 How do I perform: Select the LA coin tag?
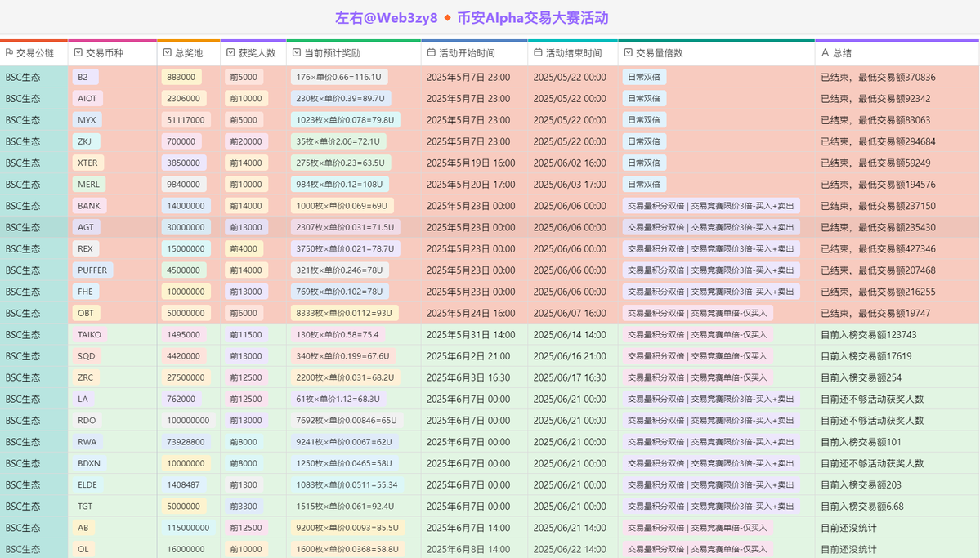click(83, 400)
